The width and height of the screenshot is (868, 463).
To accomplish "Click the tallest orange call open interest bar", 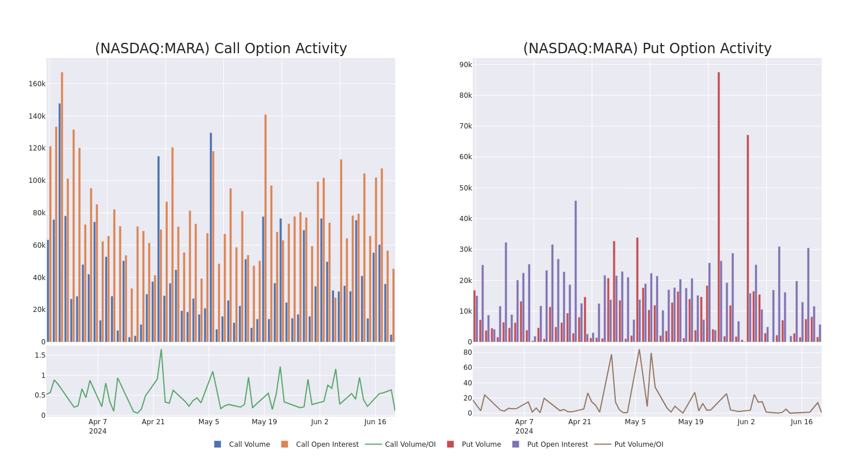I will 62,207.
